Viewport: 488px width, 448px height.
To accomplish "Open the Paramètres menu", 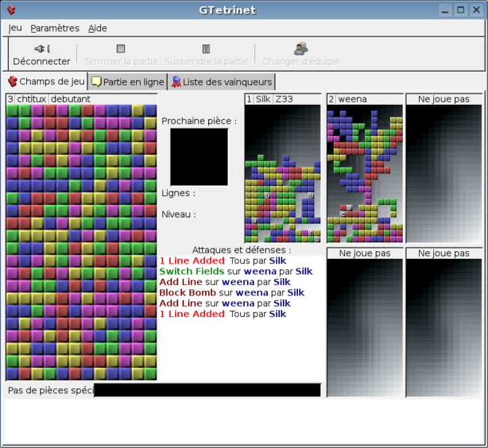I will click(55, 28).
